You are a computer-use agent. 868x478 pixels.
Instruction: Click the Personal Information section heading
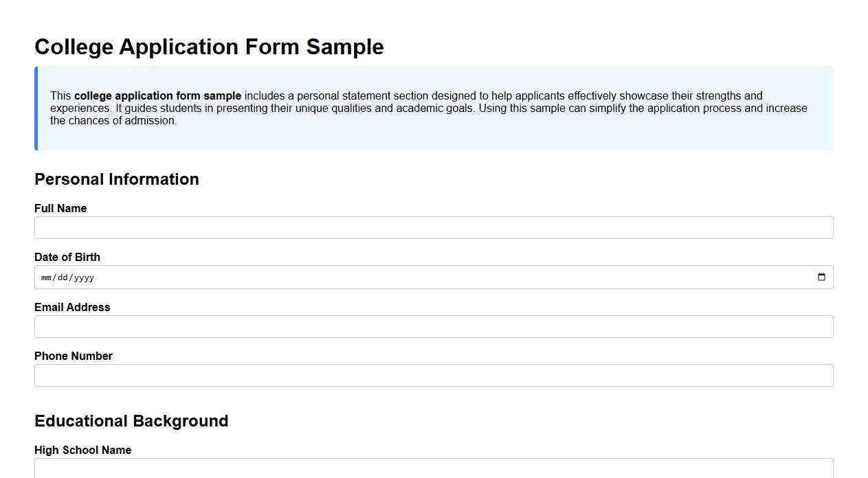pyautogui.click(x=117, y=179)
